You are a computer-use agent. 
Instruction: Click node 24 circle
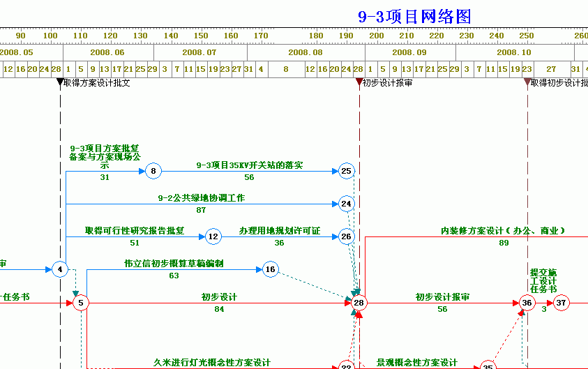(347, 204)
